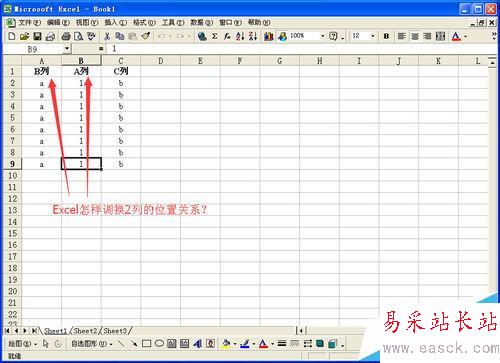Click the Insert Clip Art icon

click(211, 343)
